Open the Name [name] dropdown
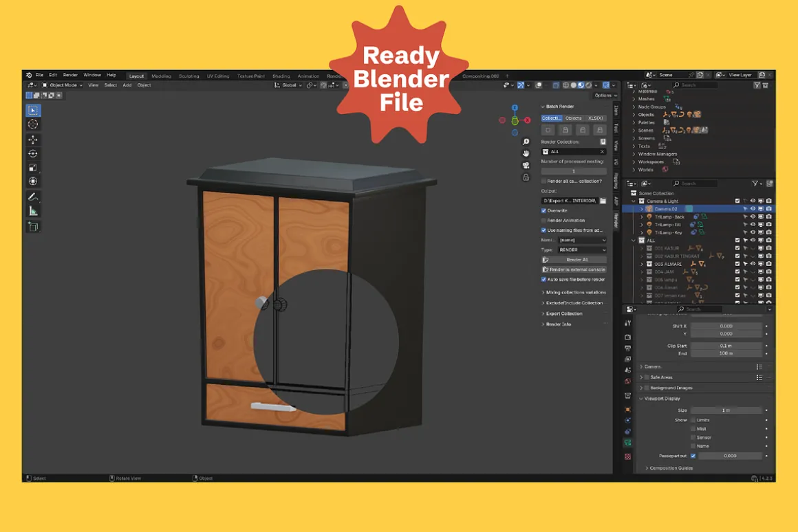 (582, 240)
